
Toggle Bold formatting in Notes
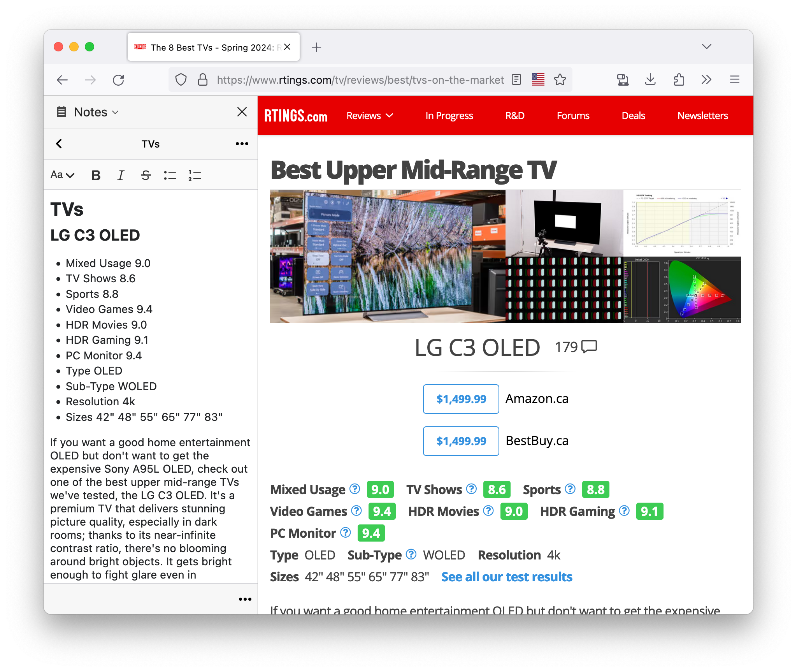(96, 175)
